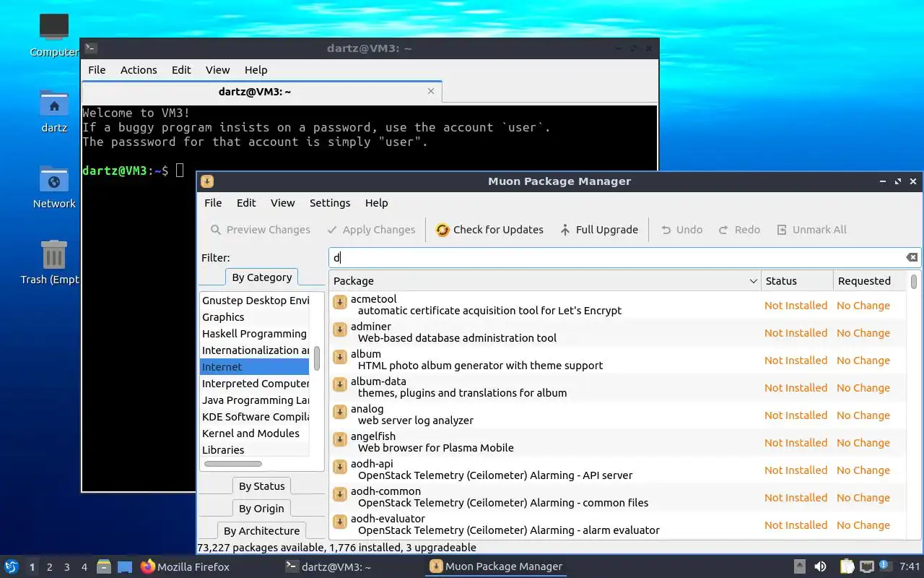Viewport: 924px width, 578px height.
Task: Switch to the By Architecture filter tab
Action: (261, 531)
